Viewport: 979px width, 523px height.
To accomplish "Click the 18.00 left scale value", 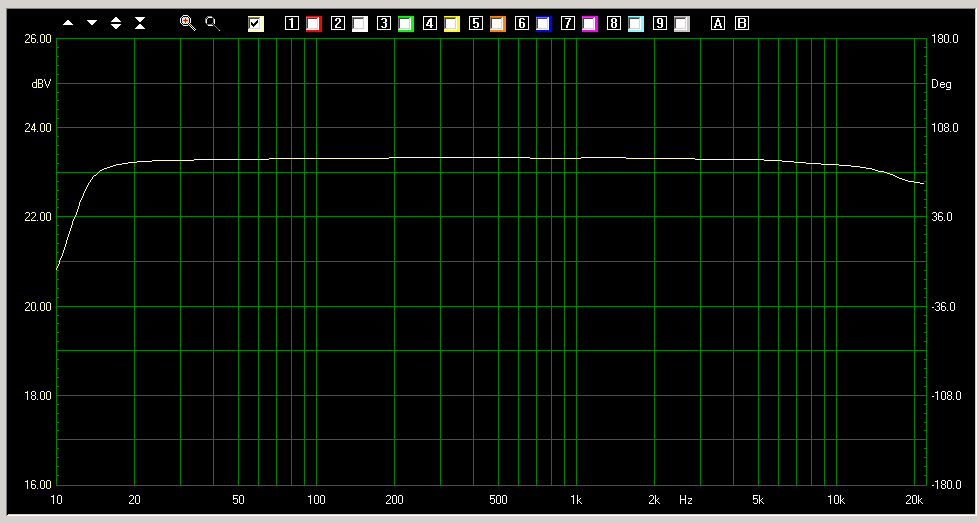I will [37, 396].
